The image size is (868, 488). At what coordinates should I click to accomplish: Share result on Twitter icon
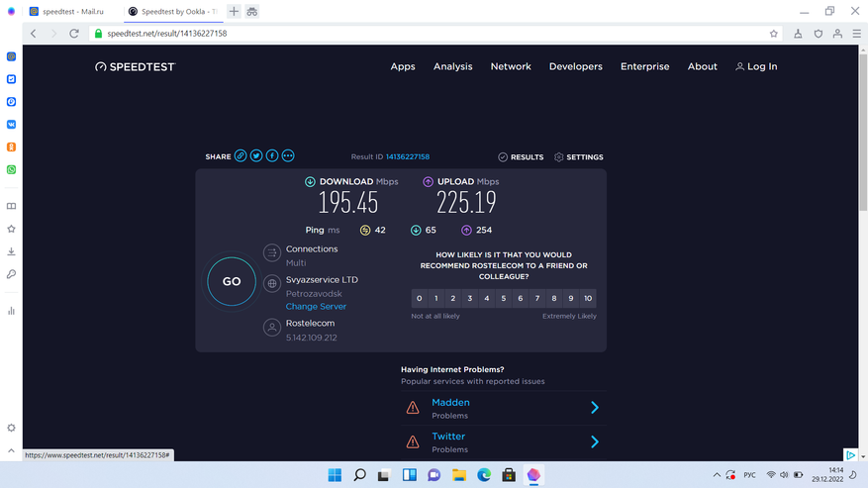point(255,156)
